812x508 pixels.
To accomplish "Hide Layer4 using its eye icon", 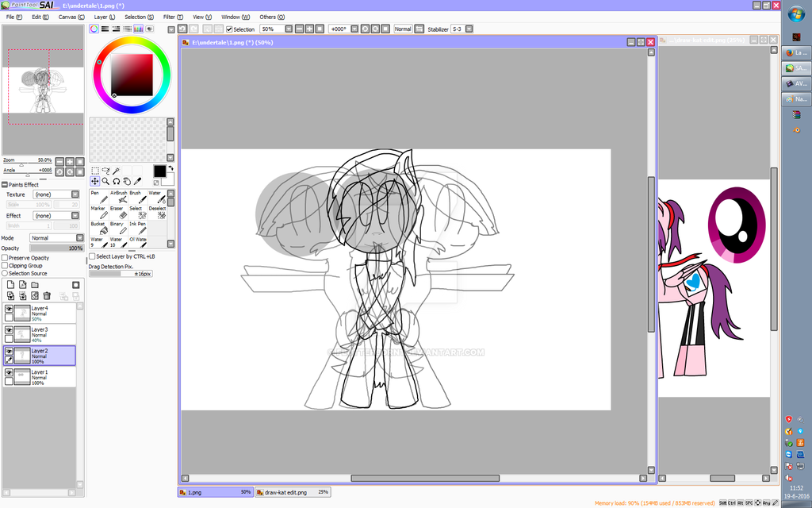I will 9,309.
